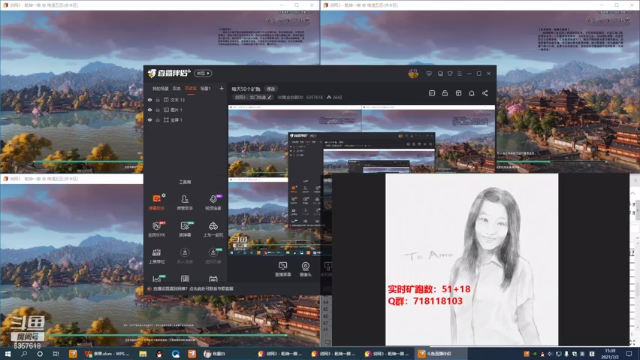
Task: Add a camera source
Action: [305, 269]
